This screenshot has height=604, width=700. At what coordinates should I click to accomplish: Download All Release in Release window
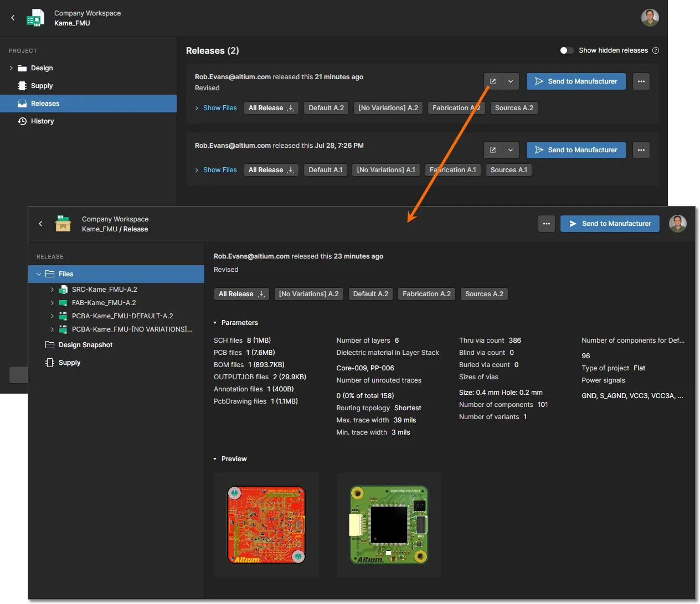tap(241, 294)
